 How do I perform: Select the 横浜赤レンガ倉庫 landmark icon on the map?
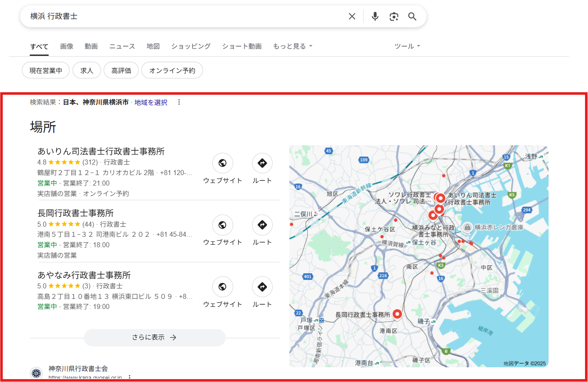coord(467,227)
